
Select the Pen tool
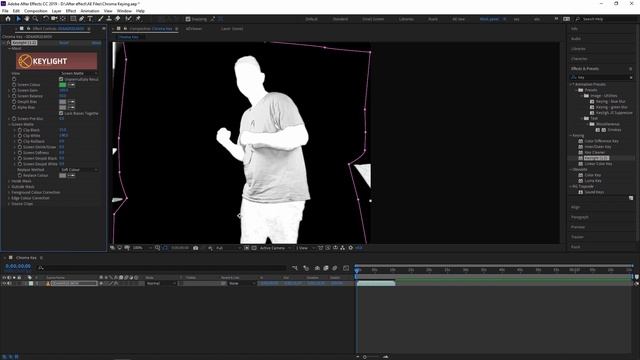[82, 19]
